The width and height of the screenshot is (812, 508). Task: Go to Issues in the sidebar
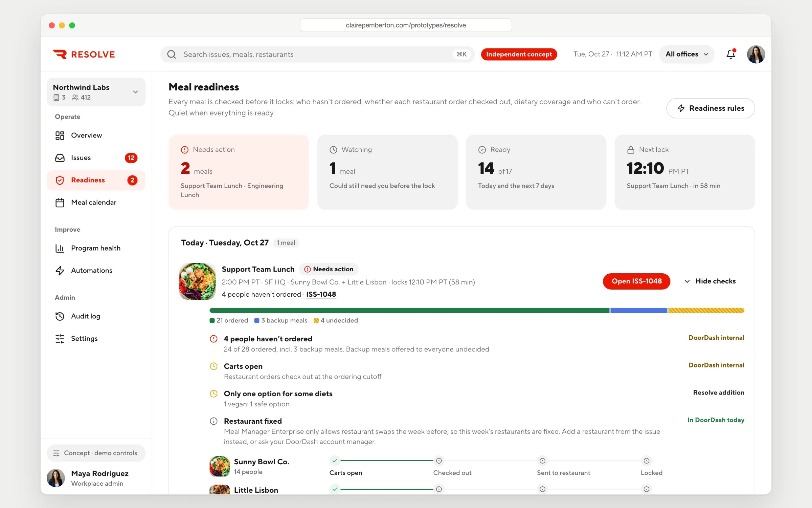pos(96,158)
